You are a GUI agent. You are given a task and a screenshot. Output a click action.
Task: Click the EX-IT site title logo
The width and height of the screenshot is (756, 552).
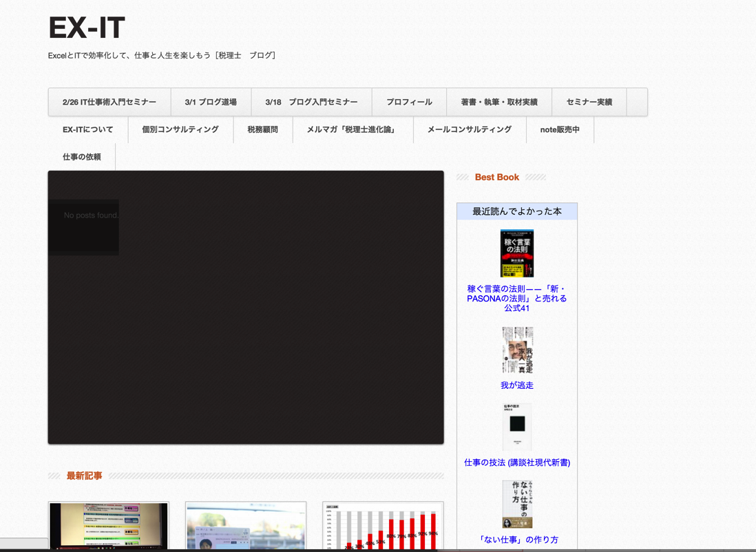coord(87,28)
